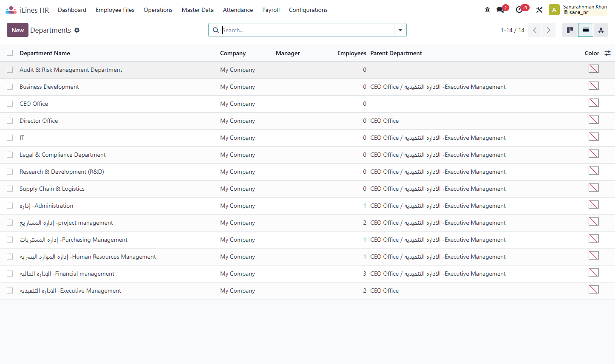
Task: Open the Attendance menu
Action: coord(238,10)
